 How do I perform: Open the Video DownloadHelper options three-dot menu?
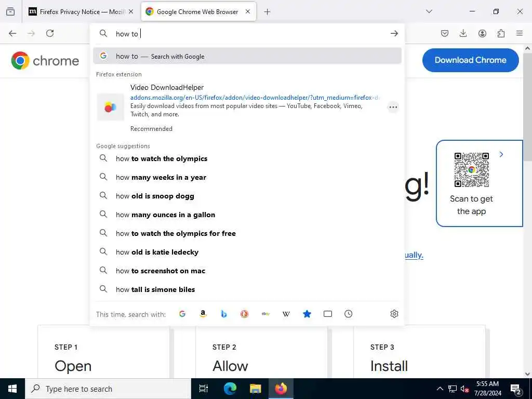click(x=393, y=107)
